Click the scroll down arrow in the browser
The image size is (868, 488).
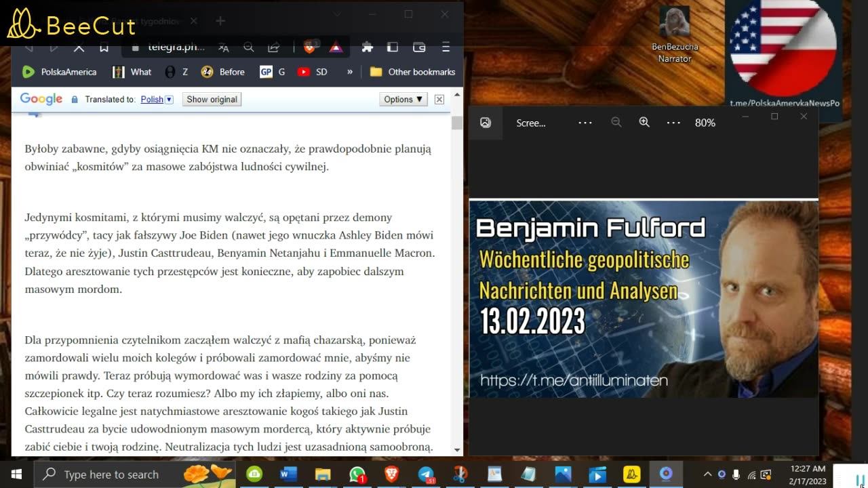pyautogui.click(x=457, y=449)
